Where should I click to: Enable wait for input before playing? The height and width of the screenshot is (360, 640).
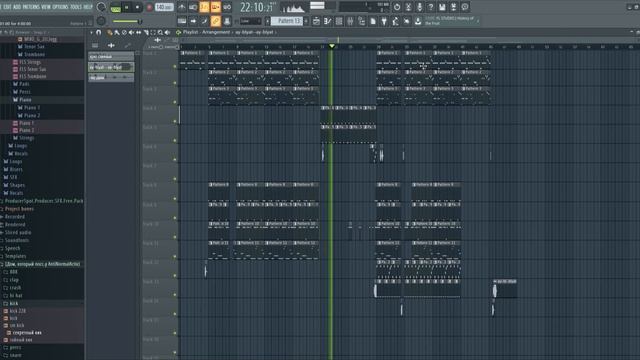point(193,7)
